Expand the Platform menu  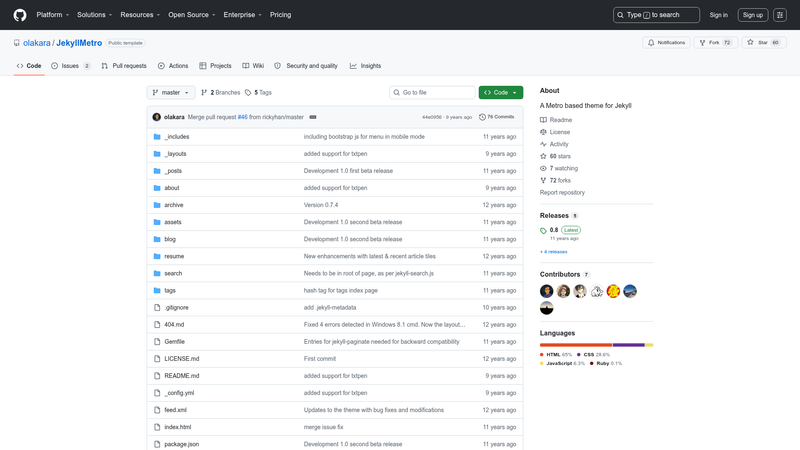coord(53,15)
